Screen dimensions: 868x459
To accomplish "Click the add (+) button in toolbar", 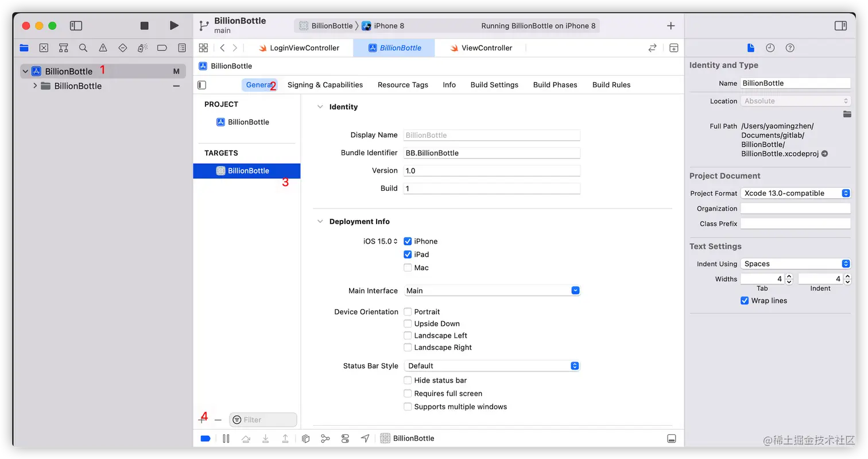I will pyautogui.click(x=671, y=26).
